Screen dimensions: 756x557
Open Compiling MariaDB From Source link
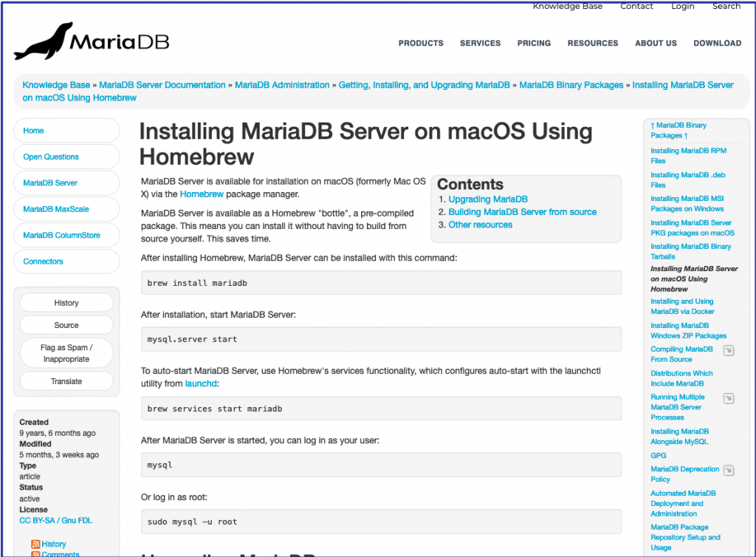pyautogui.click(x=681, y=354)
